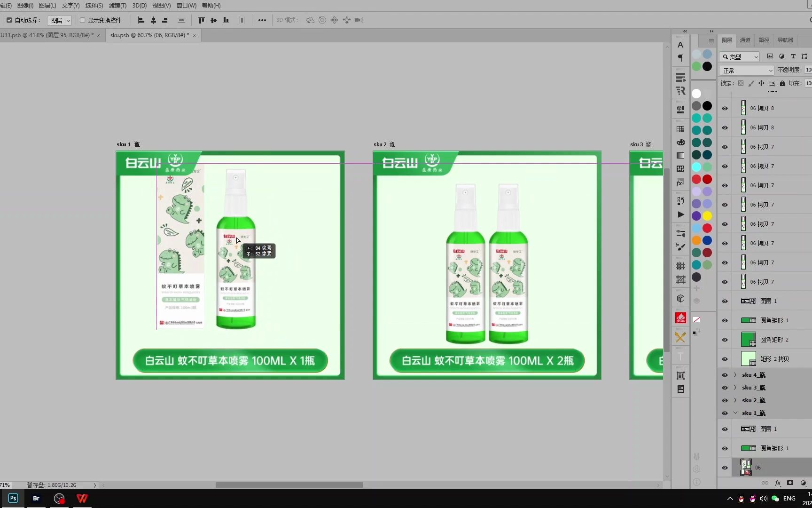Screen dimensions: 812x508
Task: Expand the sku 4 layer group
Action: [735, 375]
